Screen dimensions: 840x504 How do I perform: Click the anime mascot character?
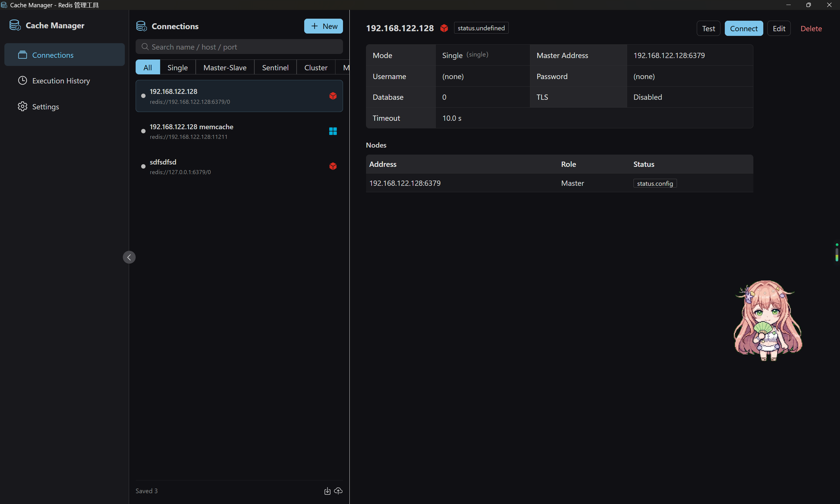coord(768,321)
